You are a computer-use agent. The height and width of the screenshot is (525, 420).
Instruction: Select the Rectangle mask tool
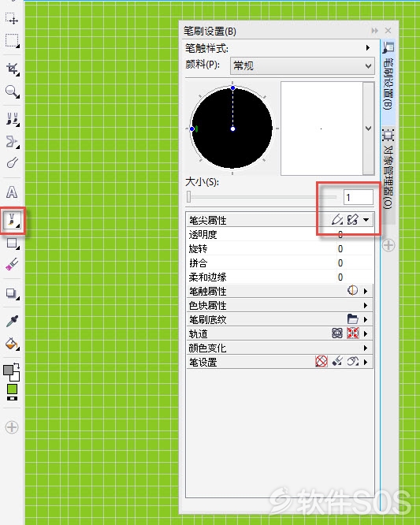(x=12, y=41)
